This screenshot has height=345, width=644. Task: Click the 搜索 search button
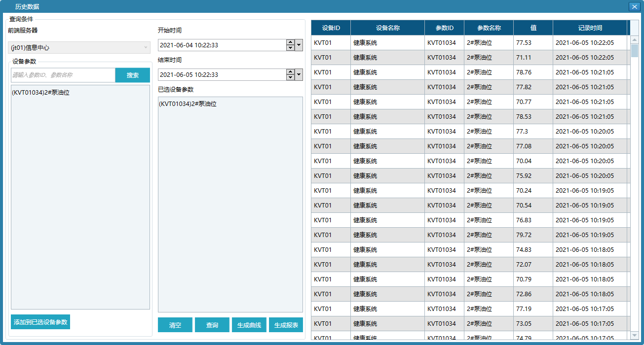tap(132, 75)
